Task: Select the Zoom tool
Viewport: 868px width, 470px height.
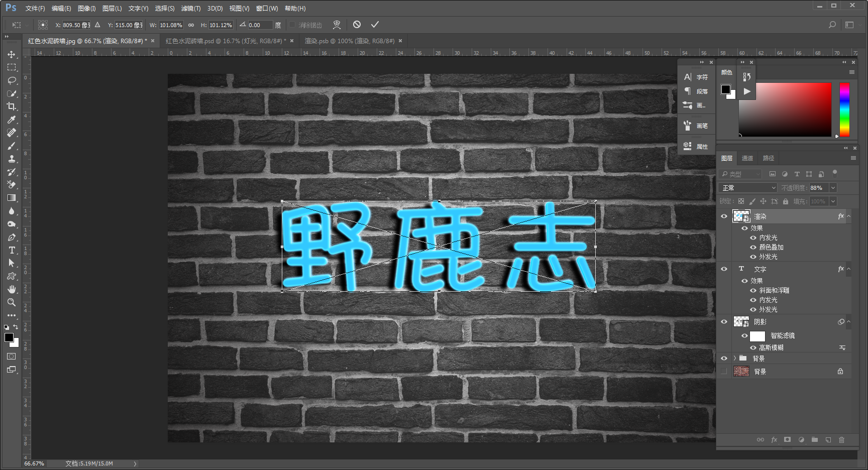Action: coord(12,302)
